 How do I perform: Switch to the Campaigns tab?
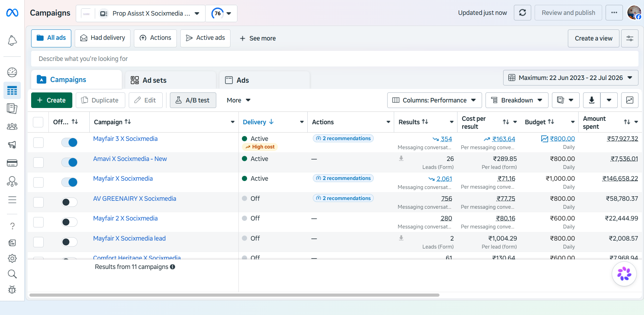76,80
